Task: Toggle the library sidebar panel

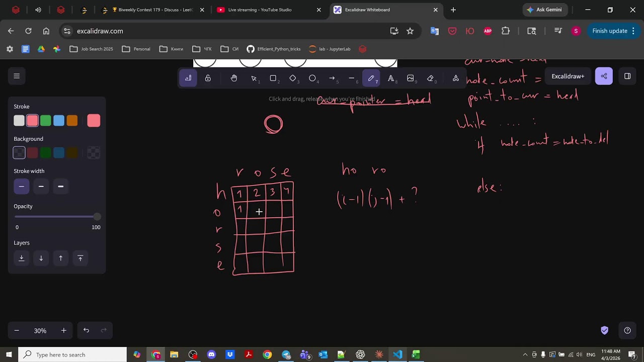Action: (627, 76)
